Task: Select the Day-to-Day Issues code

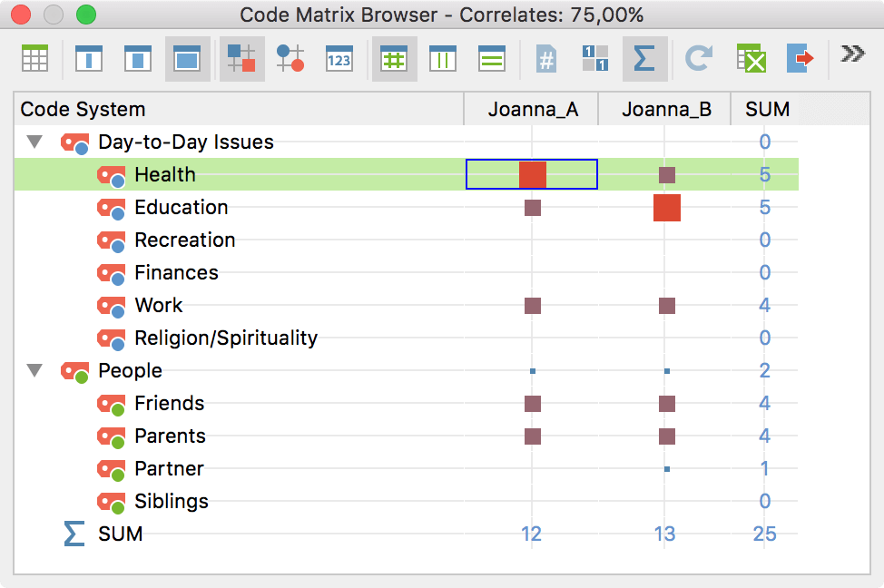Action: click(x=185, y=142)
